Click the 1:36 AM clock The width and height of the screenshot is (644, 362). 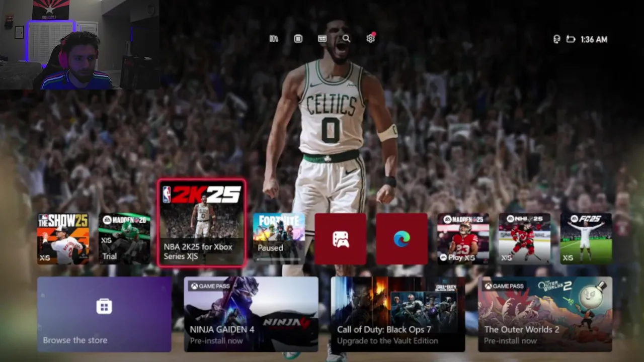pyautogui.click(x=594, y=39)
